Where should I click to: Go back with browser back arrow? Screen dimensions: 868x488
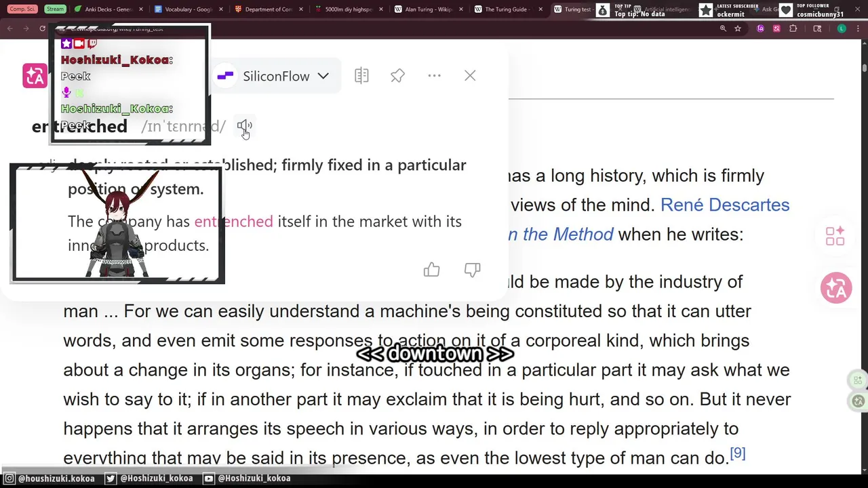[x=10, y=28]
